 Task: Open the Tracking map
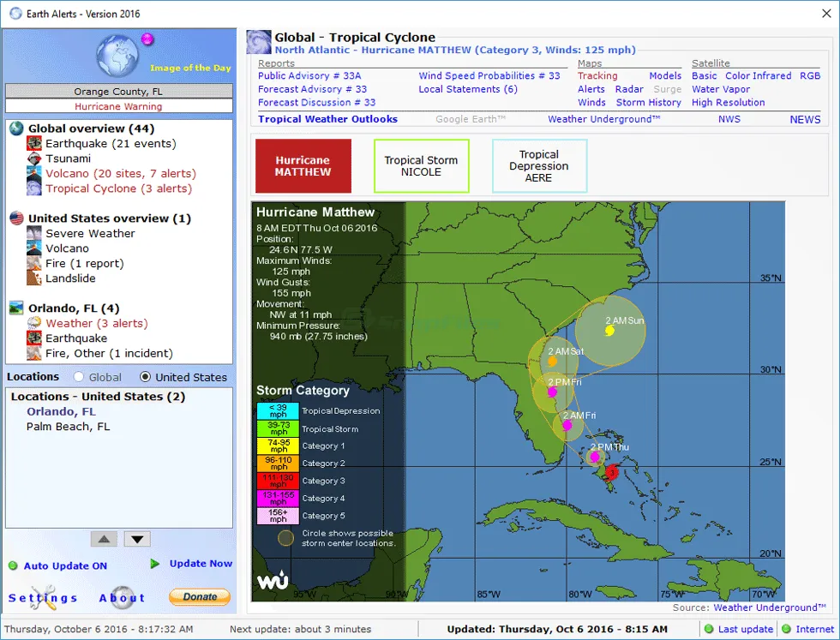[x=597, y=76]
